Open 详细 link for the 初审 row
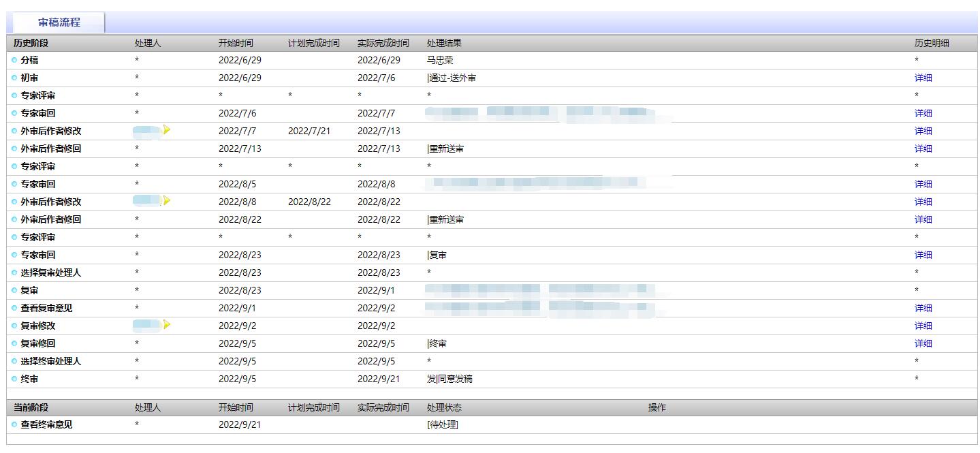980x453 pixels. 923,78
